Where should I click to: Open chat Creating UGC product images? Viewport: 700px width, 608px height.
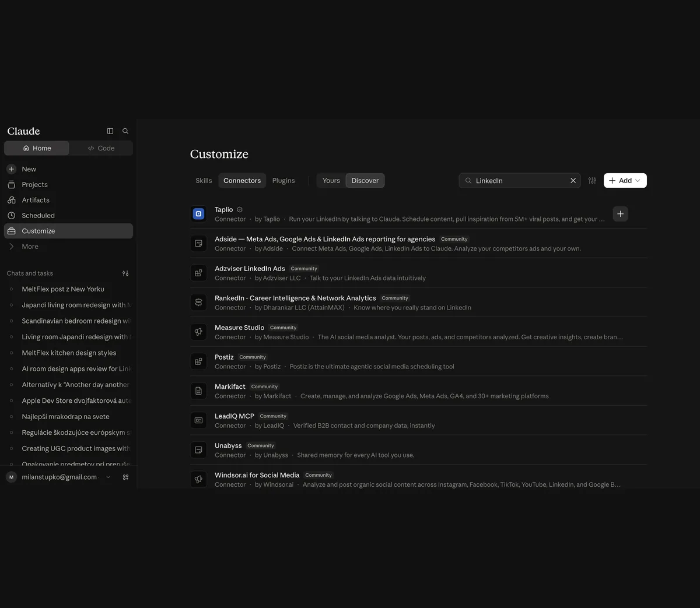click(68, 448)
